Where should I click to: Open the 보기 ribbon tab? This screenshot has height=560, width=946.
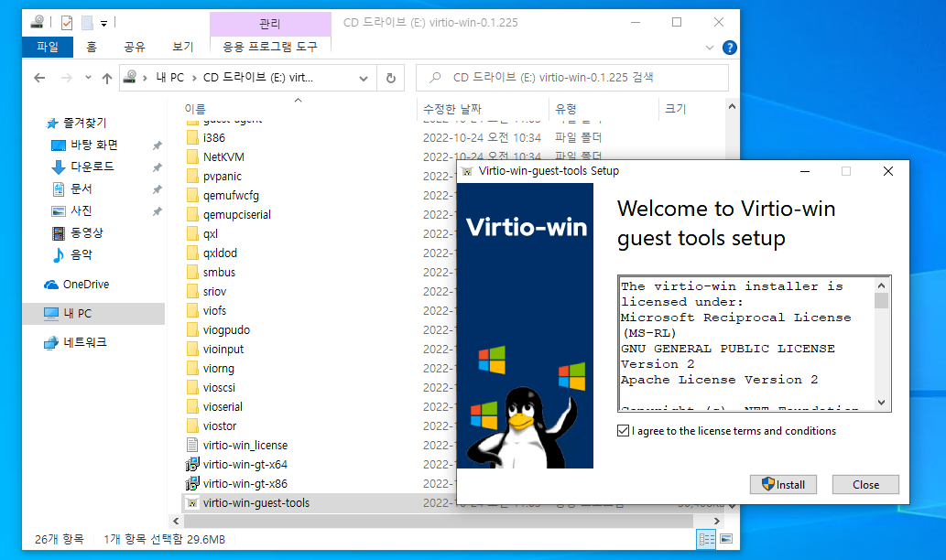183,47
